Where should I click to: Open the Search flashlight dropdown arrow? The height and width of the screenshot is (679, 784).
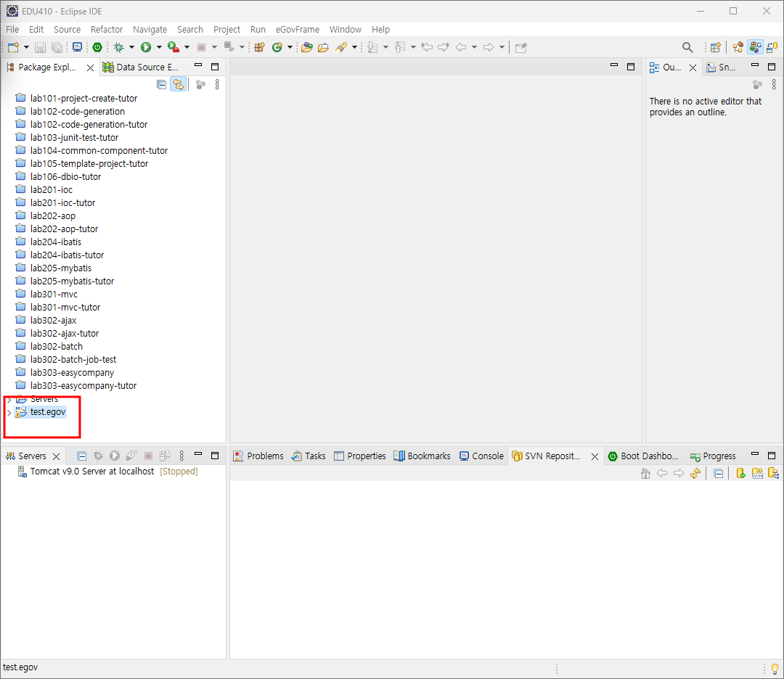click(354, 47)
